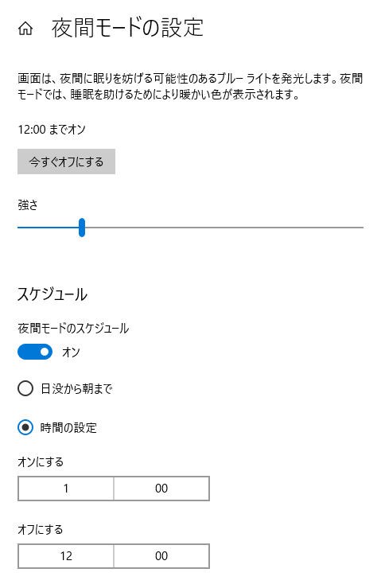Viewport: 381px width, 588px height.
Task: Click the home icon beside 夜間モードの設定
Action: point(25,29)
